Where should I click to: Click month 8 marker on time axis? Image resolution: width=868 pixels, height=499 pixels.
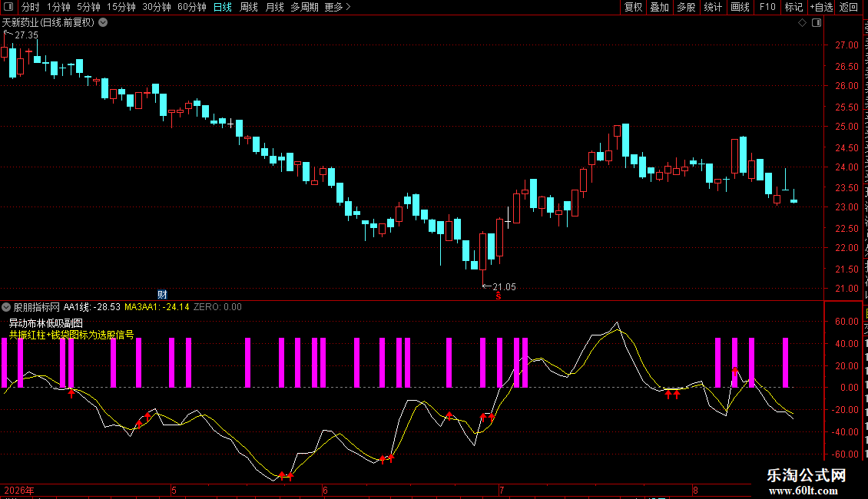695,490
